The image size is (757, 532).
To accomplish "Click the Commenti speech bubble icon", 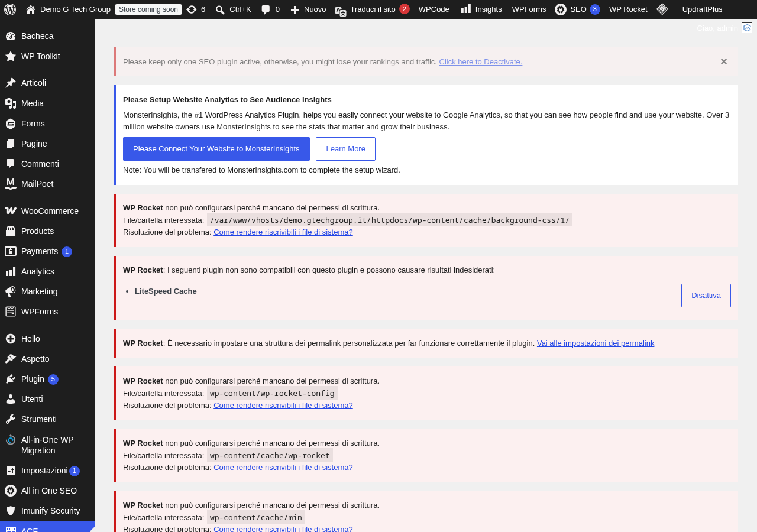I will [11, 164].
